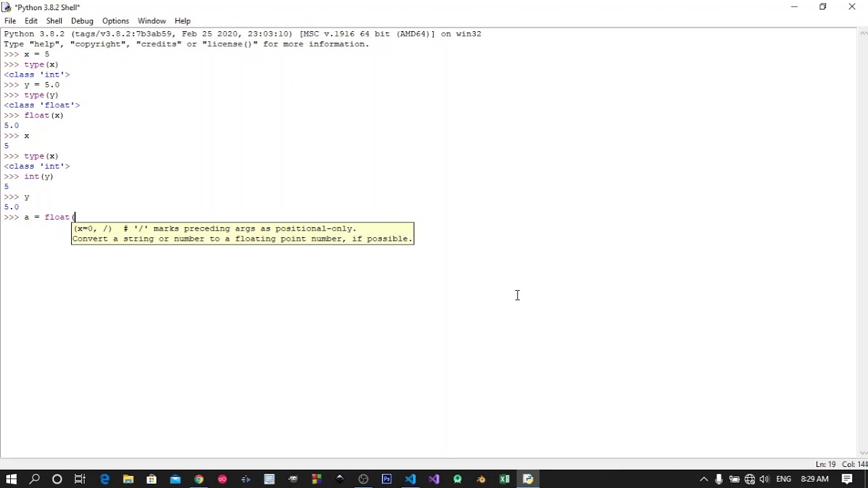
Task: Switch input language ENG indicator
Action: click(x=784, y=479)
